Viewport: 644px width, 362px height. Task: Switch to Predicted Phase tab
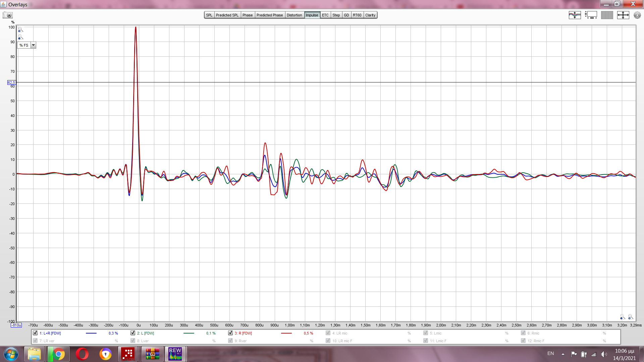(x=270, y=15)
